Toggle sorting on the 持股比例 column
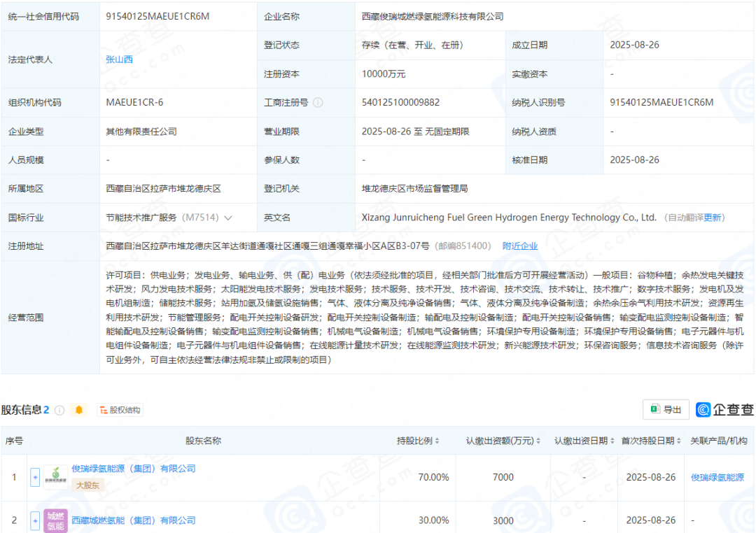The width and height of the screenshot is (756, 533). 436,441
